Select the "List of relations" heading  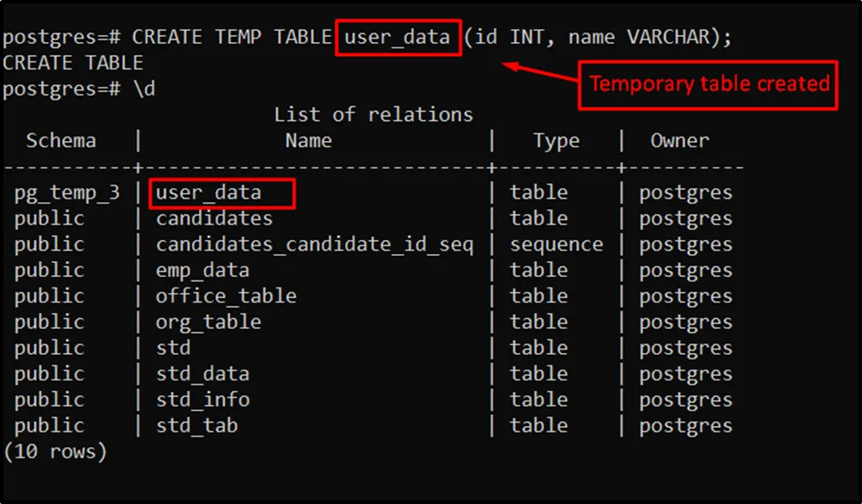click(x=373, y=115)
